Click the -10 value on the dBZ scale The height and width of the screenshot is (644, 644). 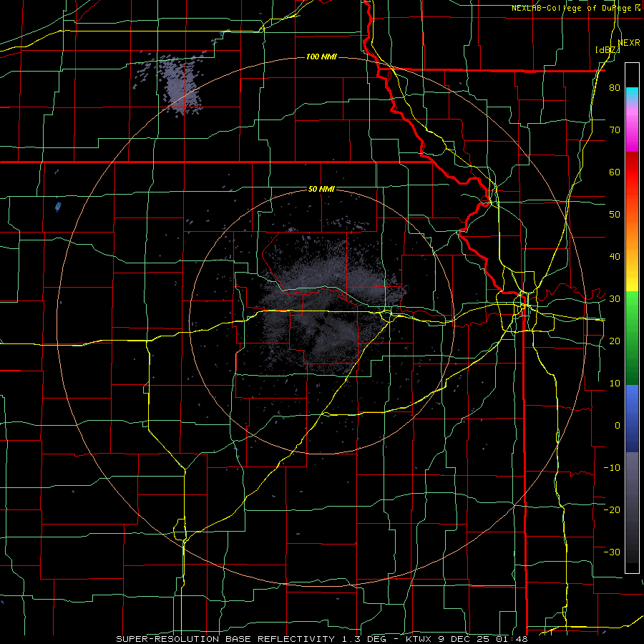(612, 468)
